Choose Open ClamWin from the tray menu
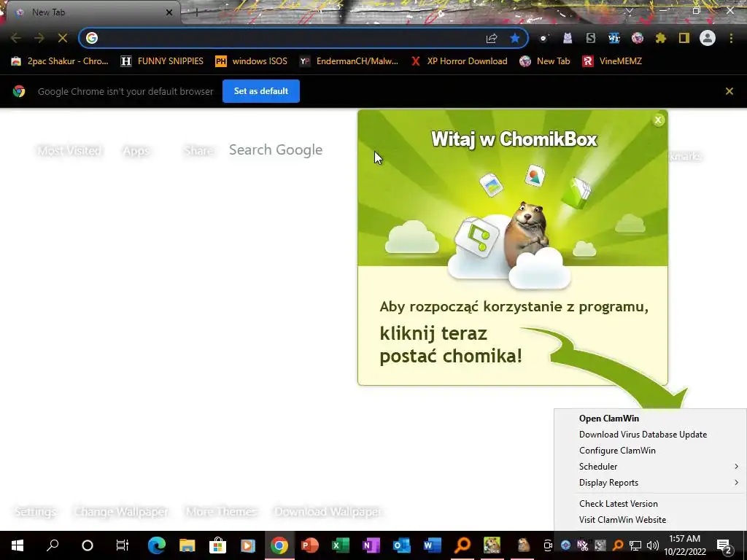 (x=650, y=418)
